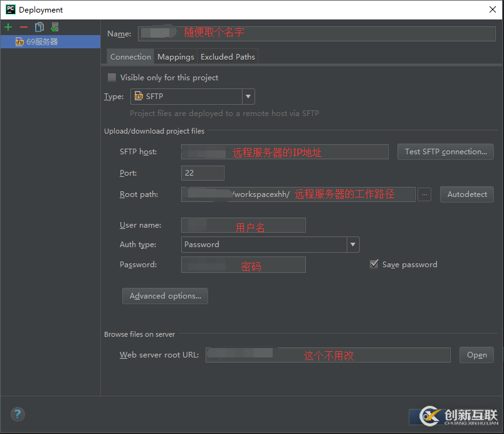504x434 pixels.
Task: Open the Type SFTP dropdown
Action: tap(192, 97)
